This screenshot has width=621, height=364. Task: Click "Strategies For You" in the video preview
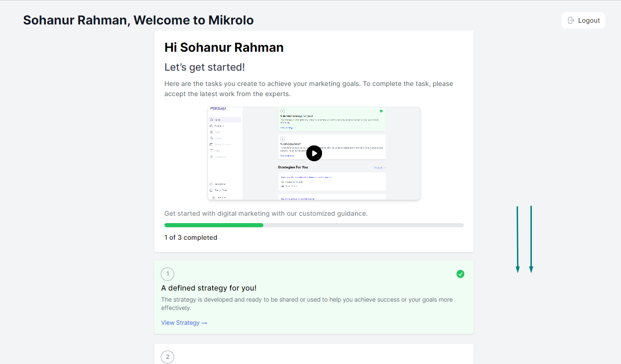click(x=293, y=167)
